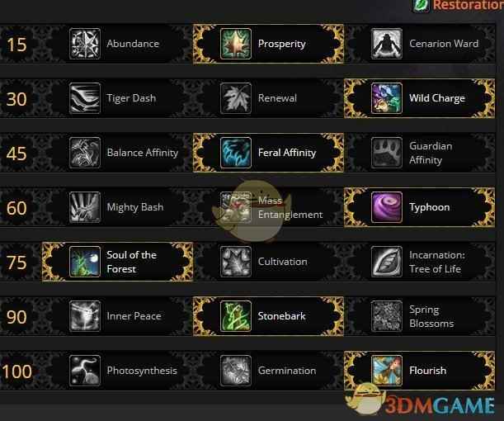
Task: Select the Tiger Dash icon
Action: tap(85, 98)
